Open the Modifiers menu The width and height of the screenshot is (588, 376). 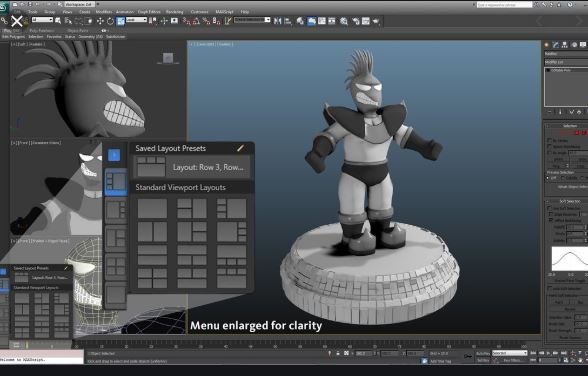pos(104,12)
